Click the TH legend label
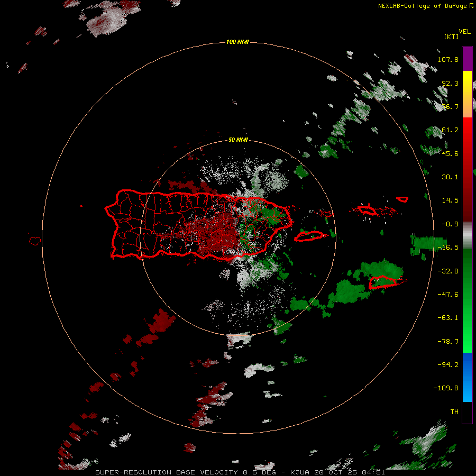 tap(454, 412)
